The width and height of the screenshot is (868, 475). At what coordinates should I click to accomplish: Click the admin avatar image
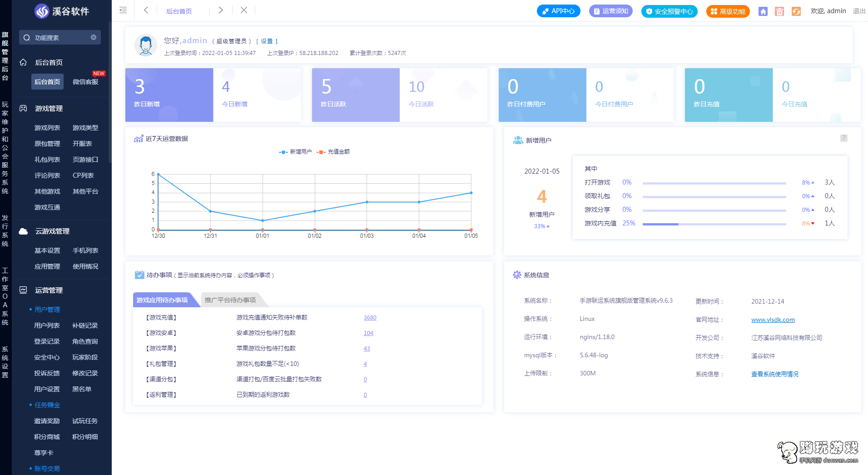[146, 45]
